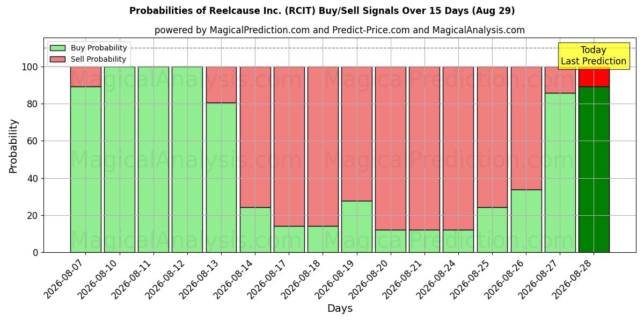
Task: Click the red sell bar for 2026-08-20
Action: point(391,148)
